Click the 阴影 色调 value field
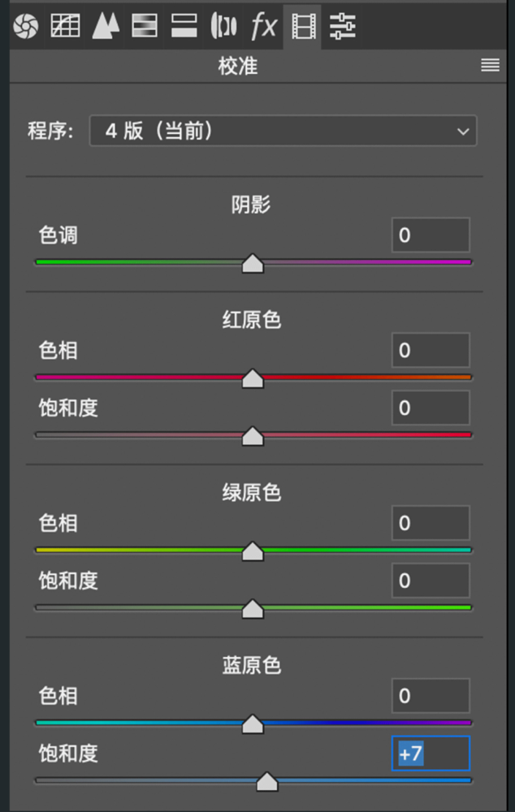 (x=431, y=235)
